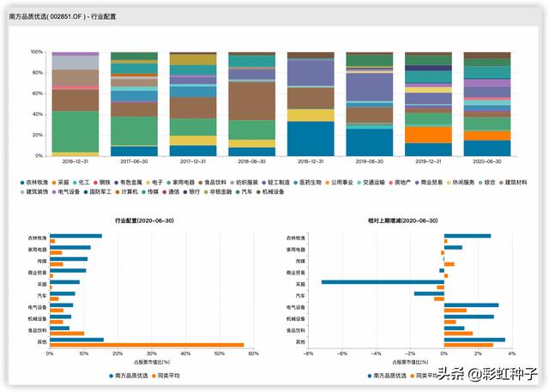Click the 医药生物 legend item
This screenshot has width=549, height=392.
tap(307, 183)
